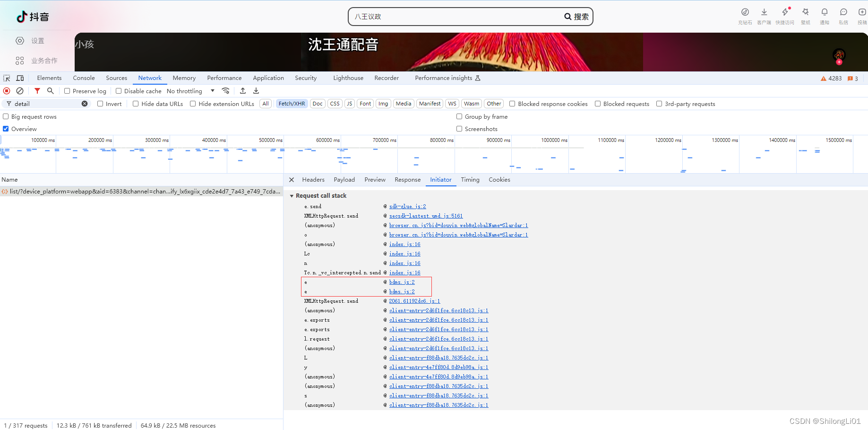The height and width of the screenshot is (430, 868).
Task: Open the Timing tab
Action: [470, 180]
